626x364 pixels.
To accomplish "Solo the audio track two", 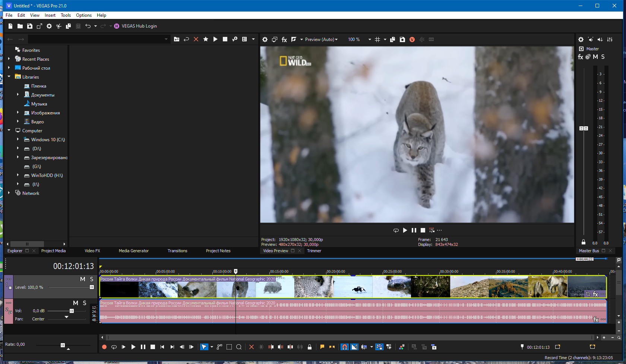I will [x=85, y=303].
